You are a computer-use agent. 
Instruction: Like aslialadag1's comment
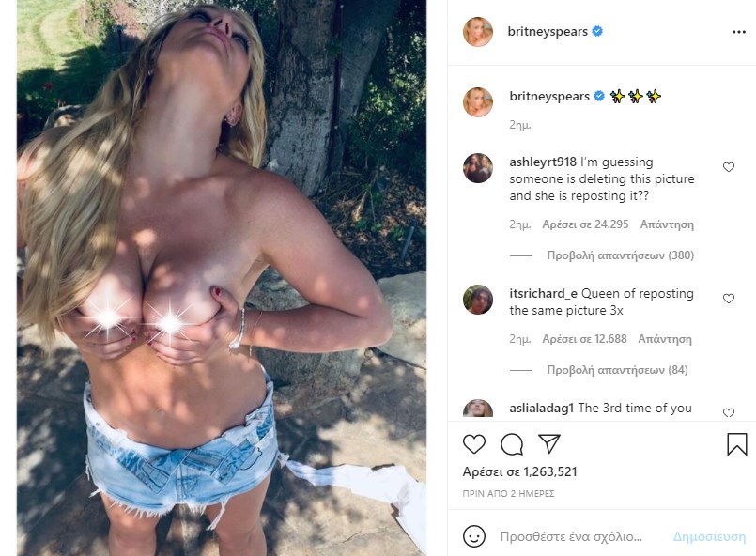click(729, 412)
